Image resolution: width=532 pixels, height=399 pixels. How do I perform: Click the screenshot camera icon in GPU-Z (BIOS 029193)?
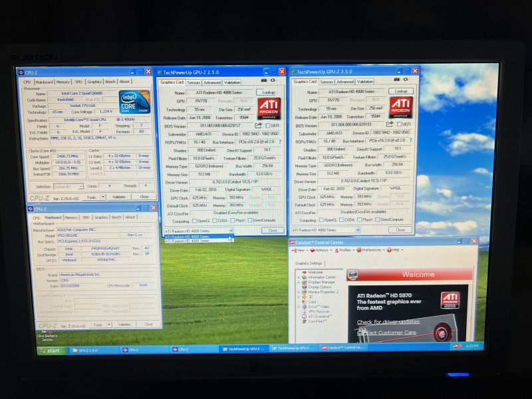click(x=396, y=79)
